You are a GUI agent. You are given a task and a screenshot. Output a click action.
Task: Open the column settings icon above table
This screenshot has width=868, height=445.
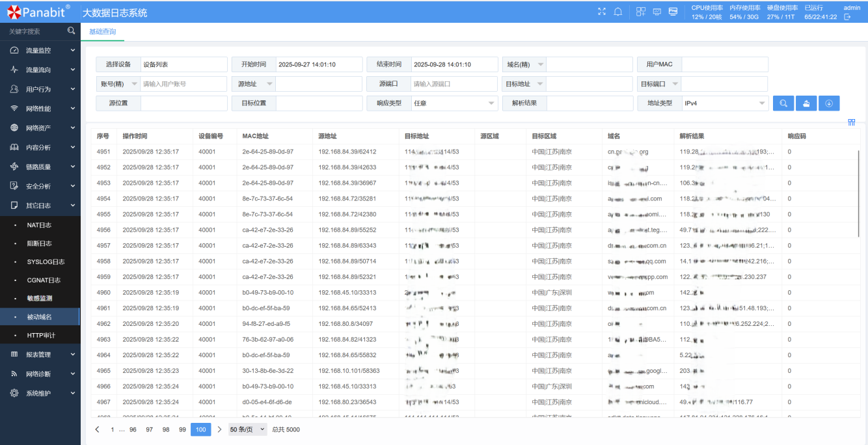[851, 122]
